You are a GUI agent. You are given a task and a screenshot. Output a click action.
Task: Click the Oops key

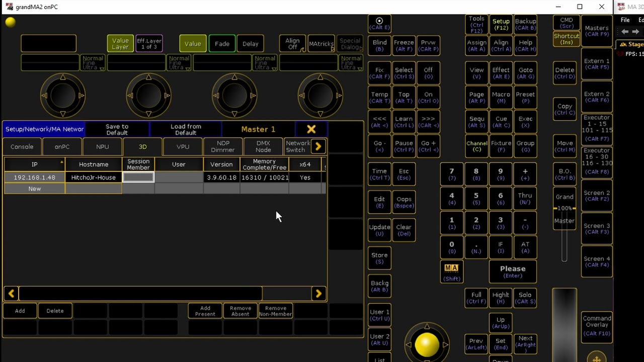404,202
